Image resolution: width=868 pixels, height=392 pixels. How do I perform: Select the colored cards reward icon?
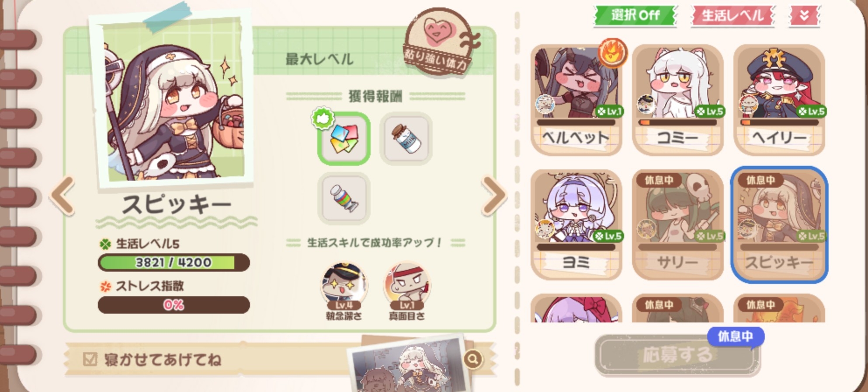tap(344, 138)
